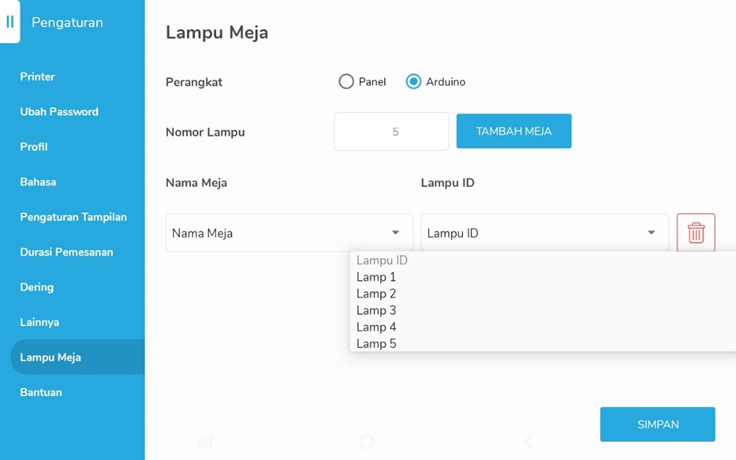Open the Nama Meja dropdown
736x460 pixels.
coord(289,233)
